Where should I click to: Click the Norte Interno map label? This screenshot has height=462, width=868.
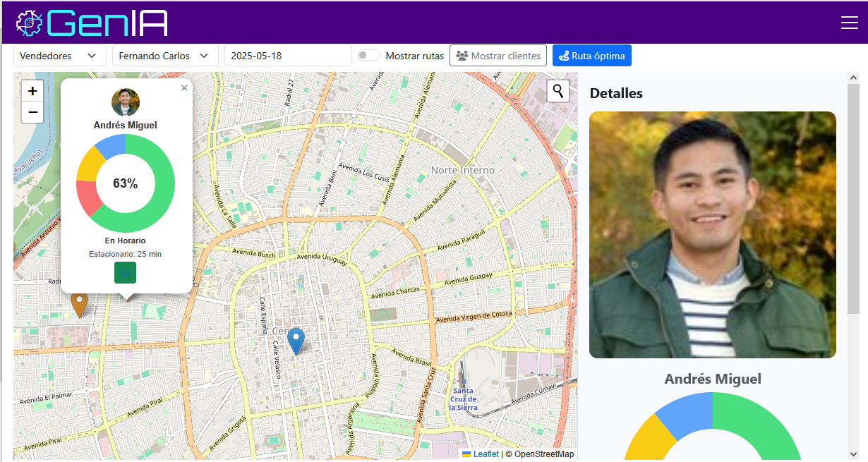pos(463,170)
